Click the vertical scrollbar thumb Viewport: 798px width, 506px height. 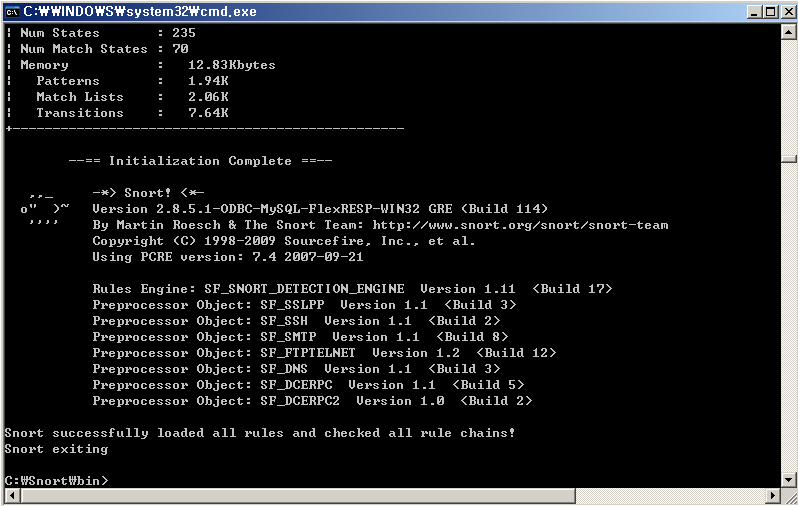coord(788,159)
